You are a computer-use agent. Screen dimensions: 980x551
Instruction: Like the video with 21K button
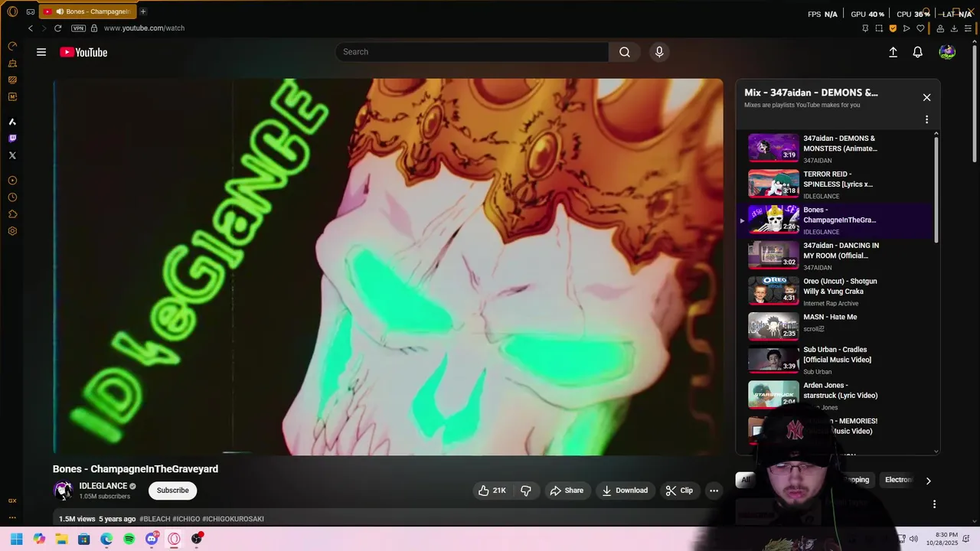(492, 491)
